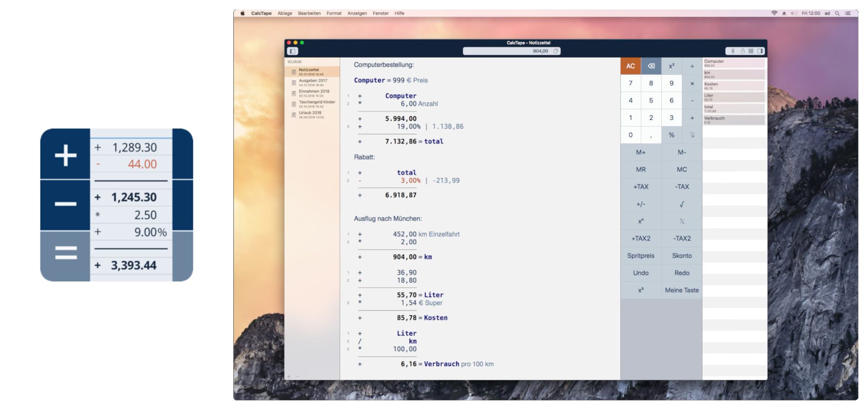The height and width of the screenshot is (410, 868).
Task: Tap the division ÷ key
Action: pyautogui.click(x=692, y=66)
